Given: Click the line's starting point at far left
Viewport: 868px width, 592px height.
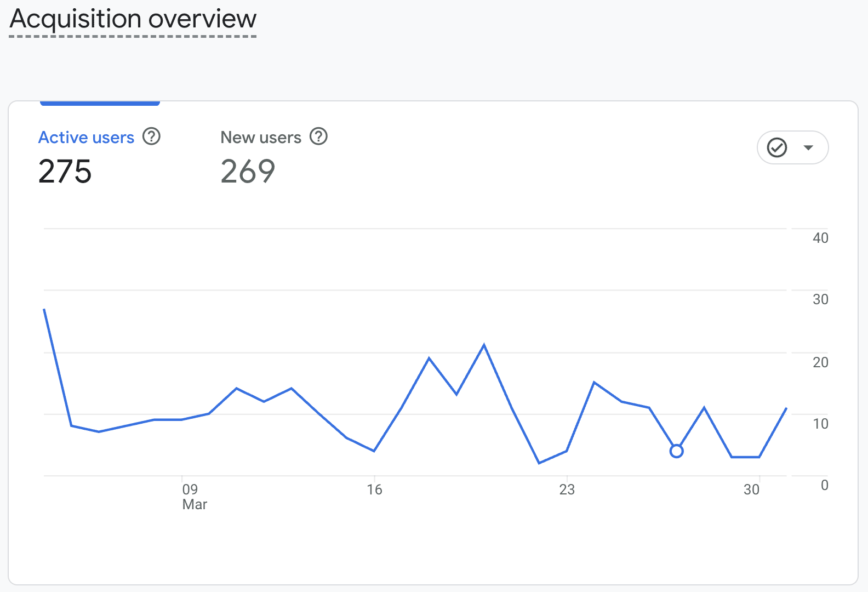Looking at the screenshot, I should pyautogui.click(x=44, y=310).
